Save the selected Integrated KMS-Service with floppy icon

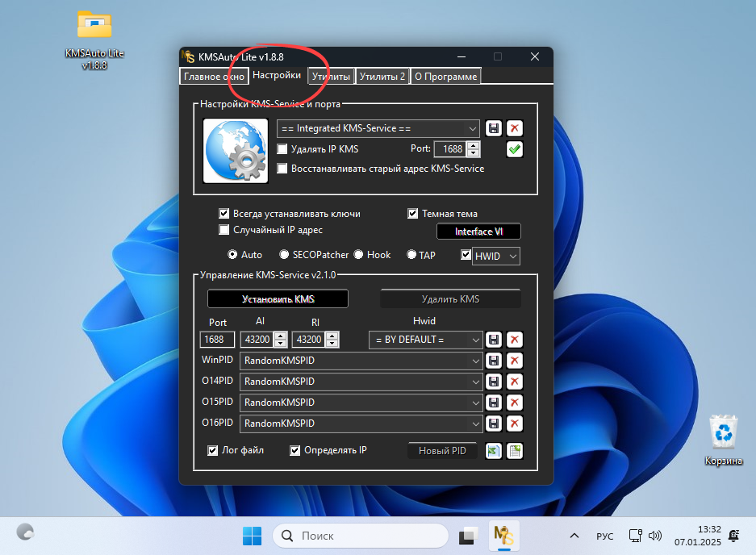(x=493, y=127)
